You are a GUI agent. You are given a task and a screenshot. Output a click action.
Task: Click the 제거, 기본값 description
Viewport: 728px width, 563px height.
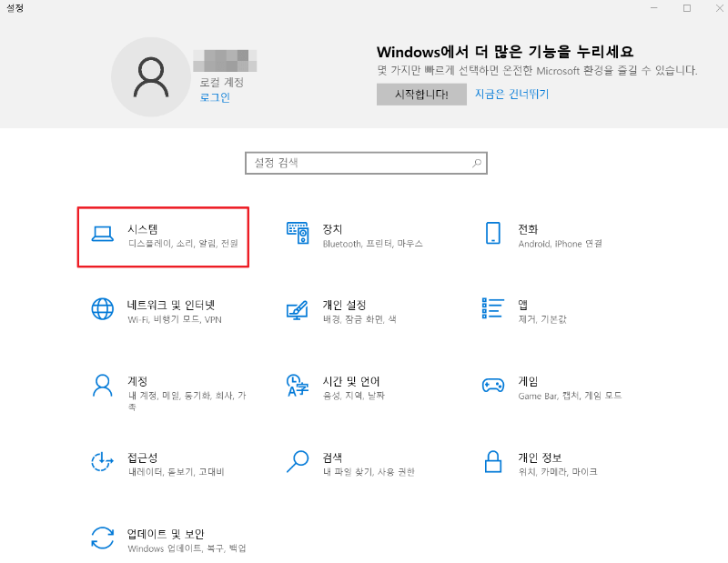542,319
